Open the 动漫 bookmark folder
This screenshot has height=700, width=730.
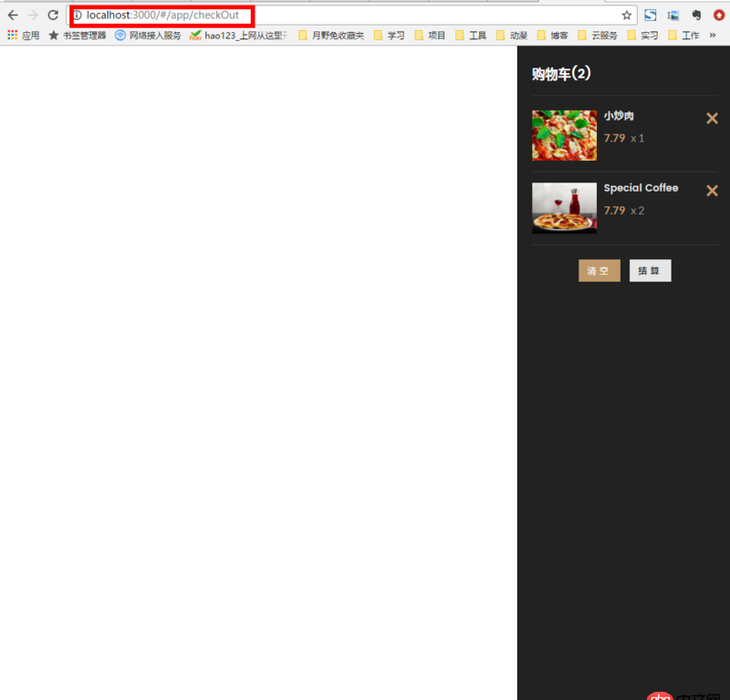click(512, 36)
